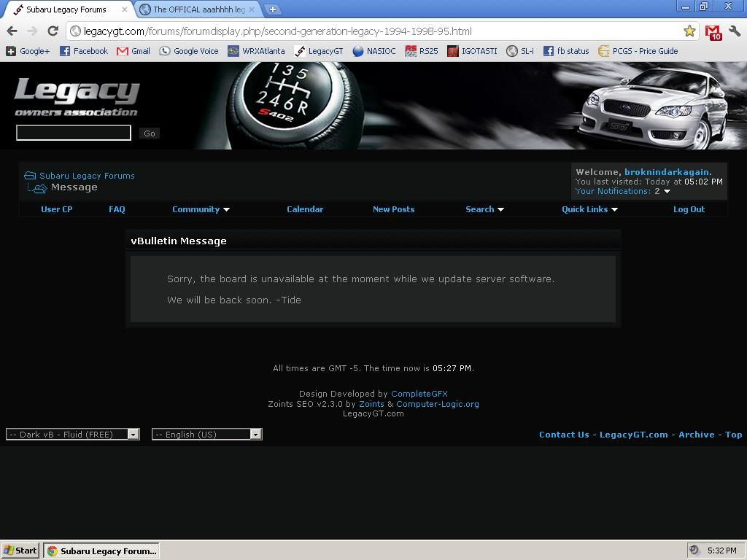Open the Zoints link

tap(371, 404)
